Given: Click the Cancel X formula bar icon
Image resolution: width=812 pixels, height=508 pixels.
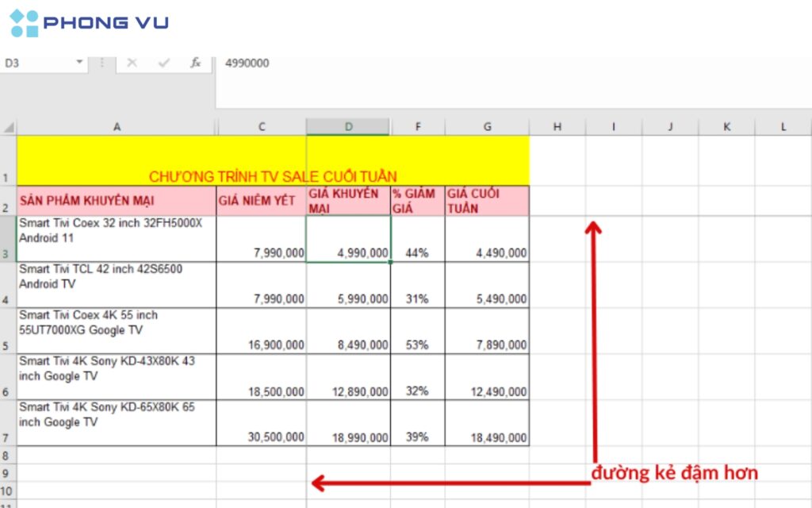Looking at the screenshot, I should click(132, 63).
